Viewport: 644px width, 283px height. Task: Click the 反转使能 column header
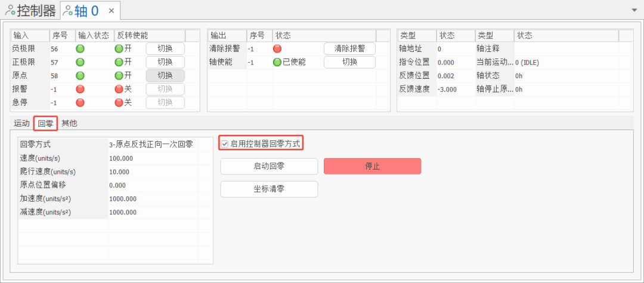[150, 36]
